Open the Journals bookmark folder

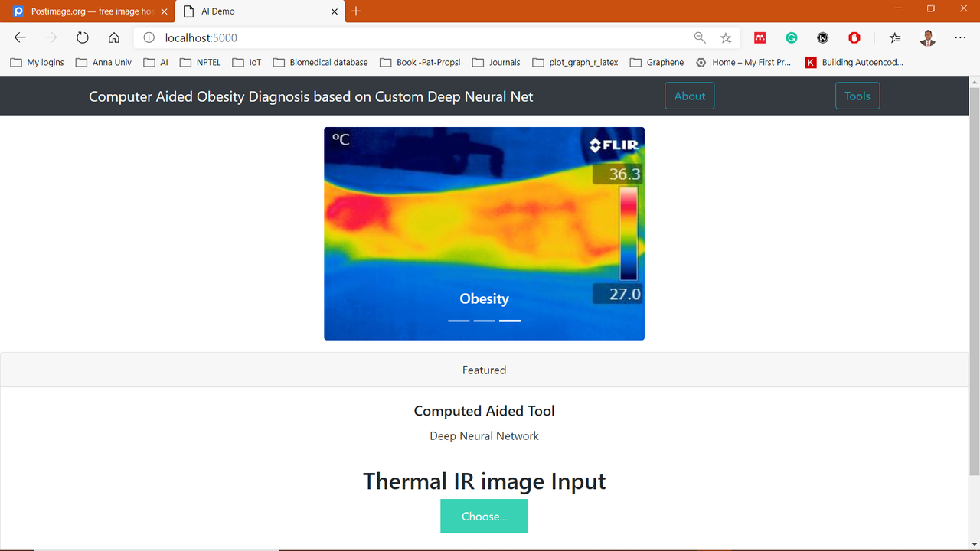496,63
